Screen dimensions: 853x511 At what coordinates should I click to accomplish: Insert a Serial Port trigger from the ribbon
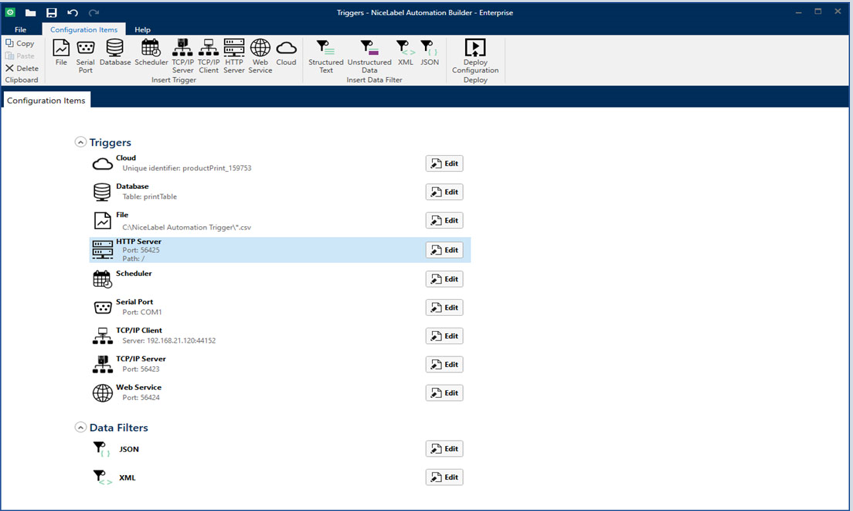pos(85,56)
